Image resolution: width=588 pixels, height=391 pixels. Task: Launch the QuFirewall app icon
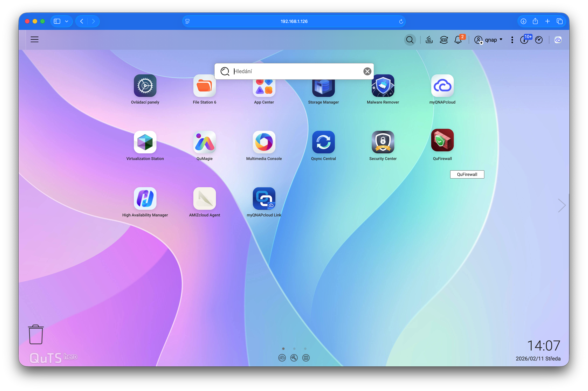442,140
